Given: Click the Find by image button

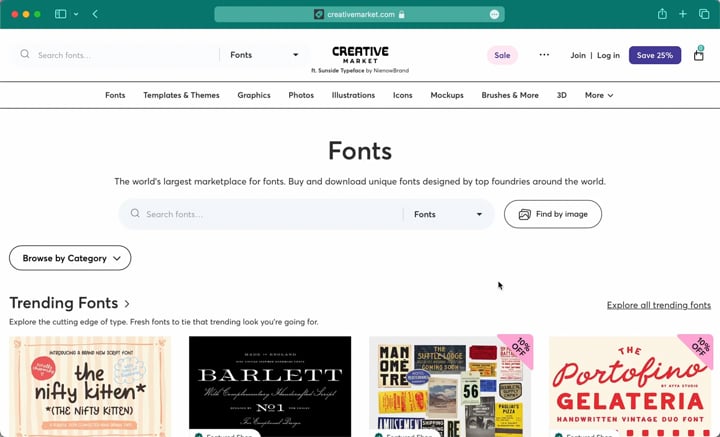Looking at the screenshot, I should point(553,214).
